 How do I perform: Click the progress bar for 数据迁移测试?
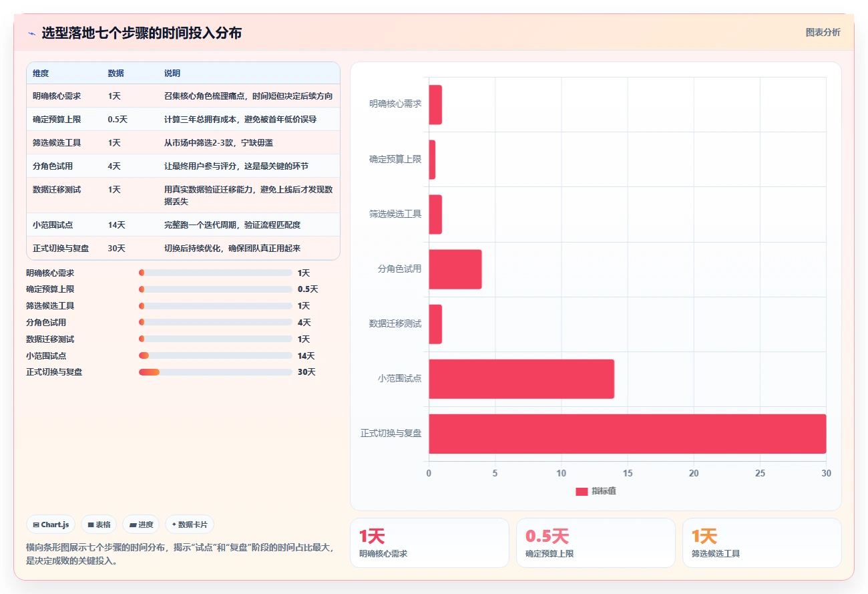(216, 339)
